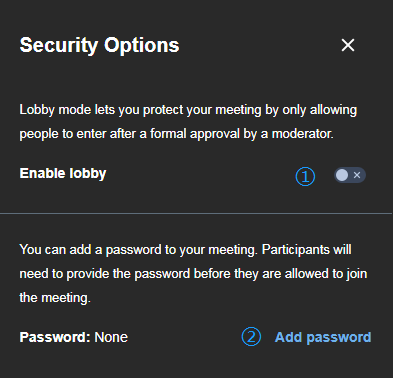
Task: Click the divider line between sections
Action: pos(196,213)
